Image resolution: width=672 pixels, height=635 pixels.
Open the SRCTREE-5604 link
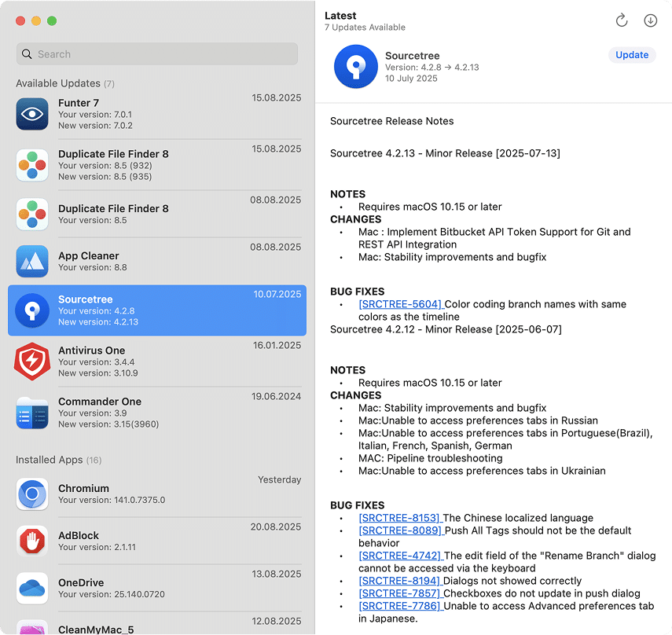click(x=400, y=304)
